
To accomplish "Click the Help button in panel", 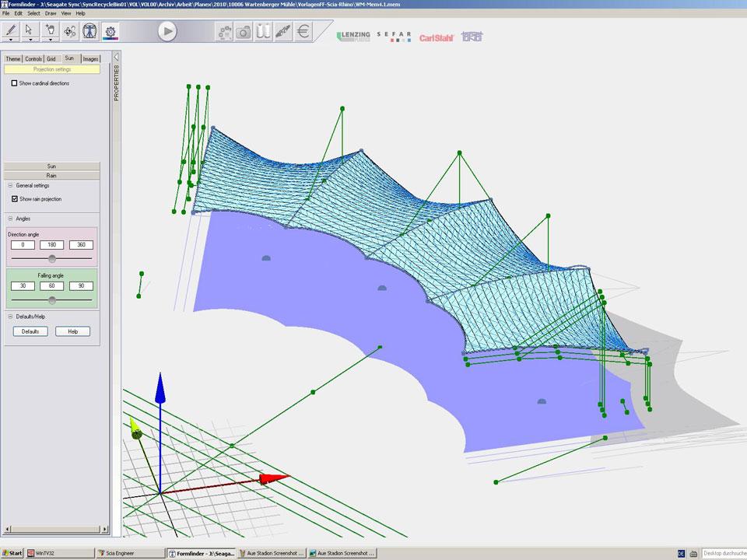I will point(72,331).
